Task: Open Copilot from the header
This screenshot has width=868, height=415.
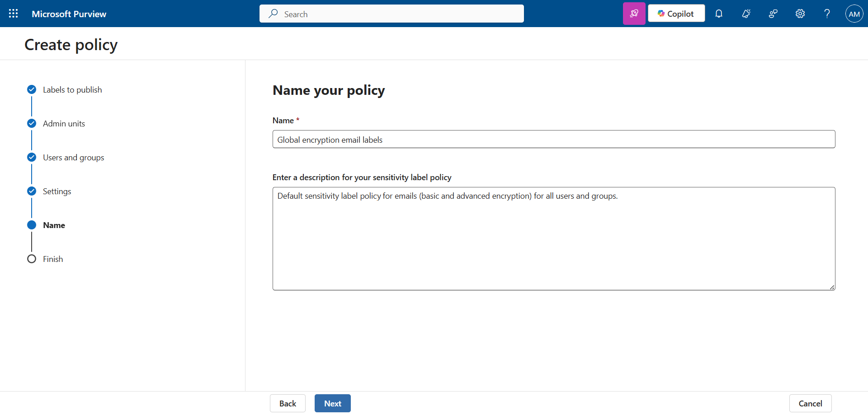Action: 676,14
